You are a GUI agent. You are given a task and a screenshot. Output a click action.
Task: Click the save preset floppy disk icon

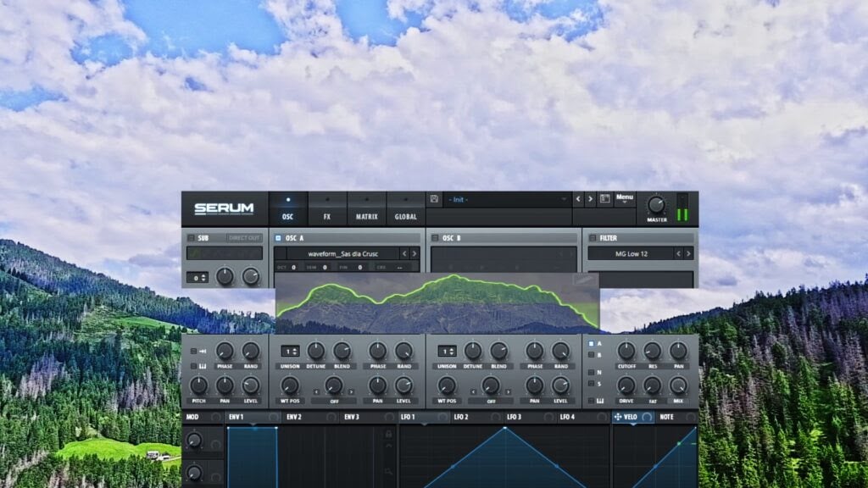point(434,199)
